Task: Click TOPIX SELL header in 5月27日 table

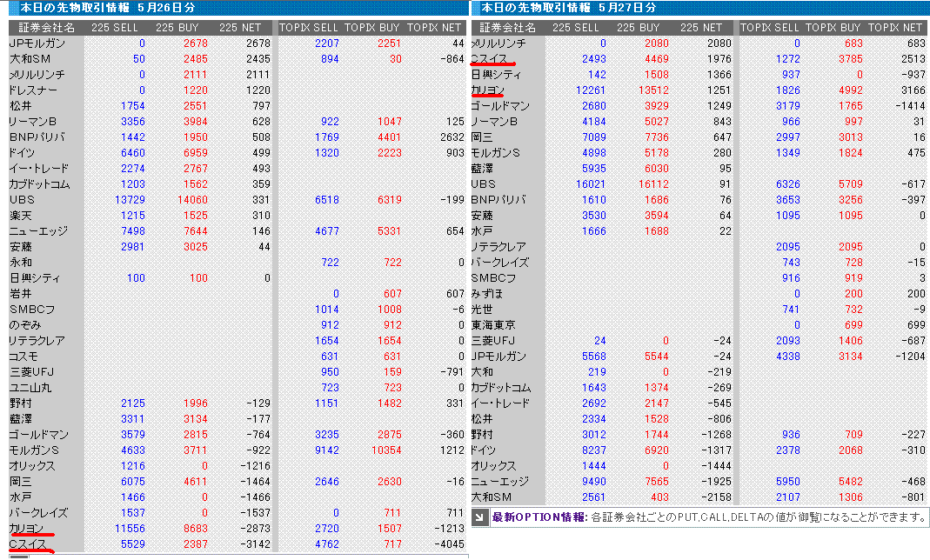Action: [771, 28]
